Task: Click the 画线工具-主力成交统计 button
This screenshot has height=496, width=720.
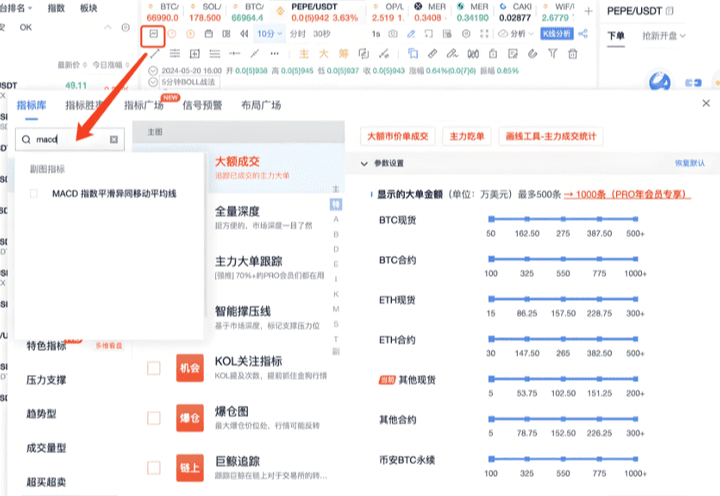Action: click(x=551, y=136)
